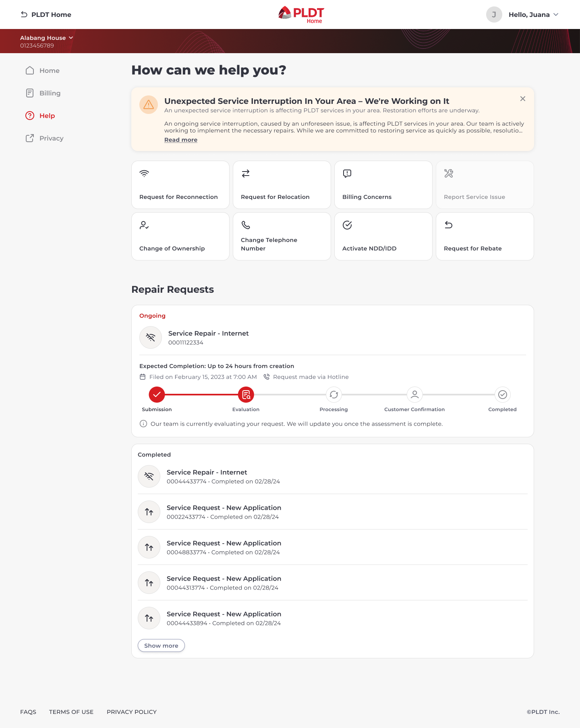Open Activate NDD/IDD card
The height and width of the screenshot is (728, 580).
click(383, 236)
